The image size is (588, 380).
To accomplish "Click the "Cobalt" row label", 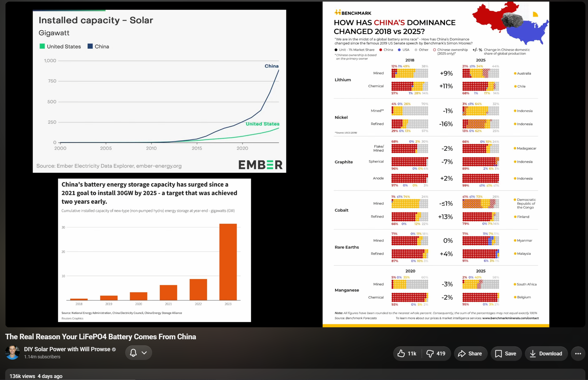I will coord(341,210).
